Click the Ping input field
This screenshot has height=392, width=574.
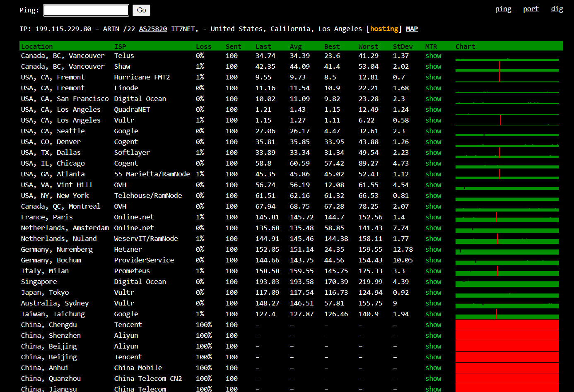coord(86,10)
